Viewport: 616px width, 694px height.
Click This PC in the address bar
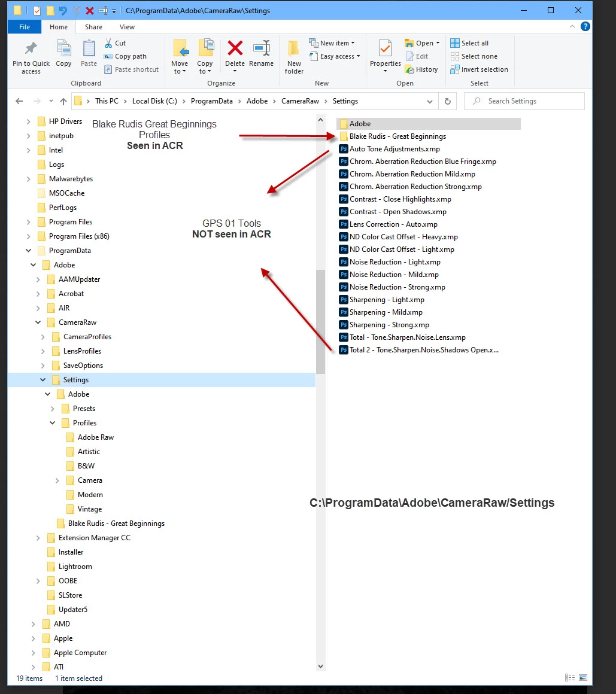(x=107, y=101)
